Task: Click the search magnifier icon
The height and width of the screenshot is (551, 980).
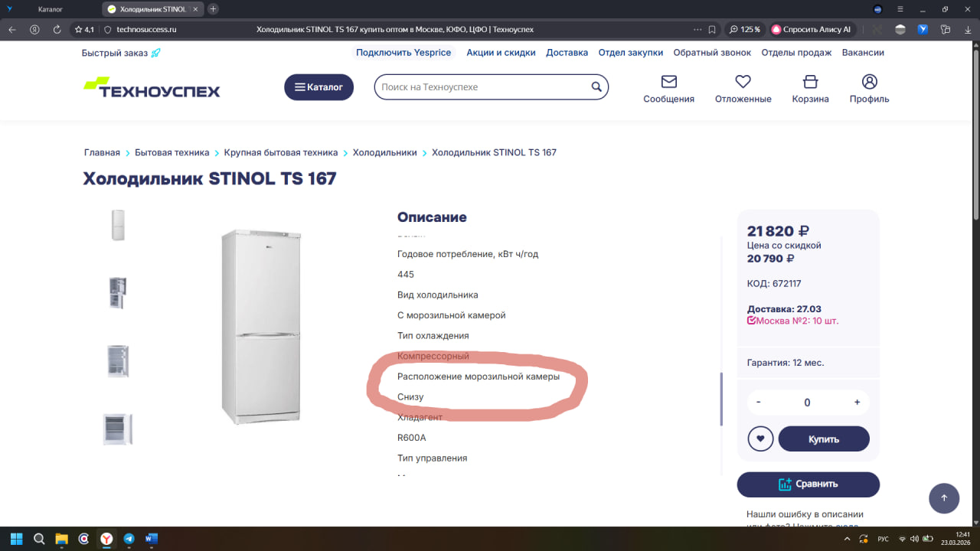Action: point(596,87)
